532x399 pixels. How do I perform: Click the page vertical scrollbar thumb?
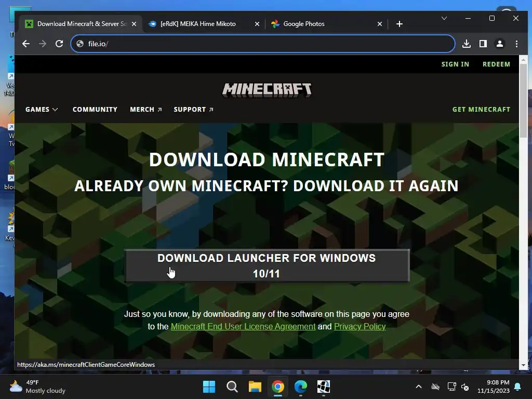pos(523,100)
